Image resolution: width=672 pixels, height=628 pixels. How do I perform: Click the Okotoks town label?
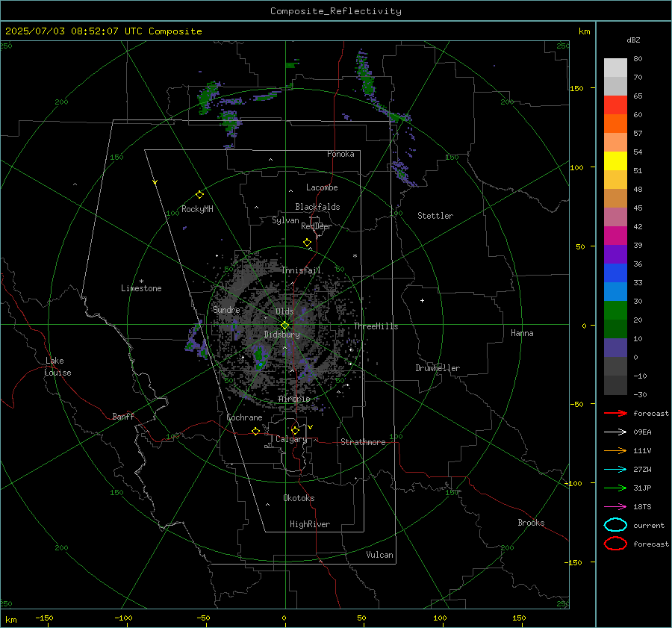click(x=299, y=498)
